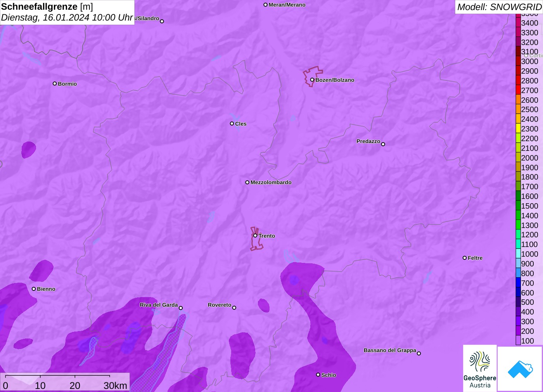The width and height of the screenshot is (543, 392).
Task: Click the GeoSphere Austria logo
Action: [480, 368]
